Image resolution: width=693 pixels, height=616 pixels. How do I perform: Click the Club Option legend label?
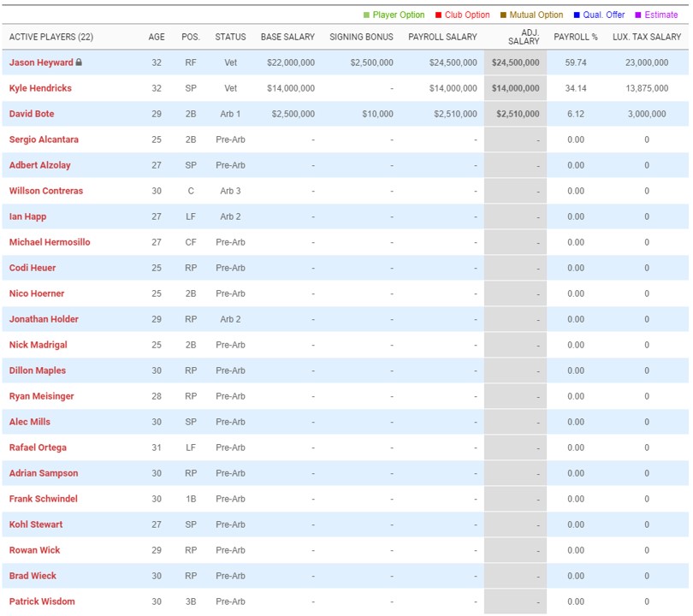(467, 15)
